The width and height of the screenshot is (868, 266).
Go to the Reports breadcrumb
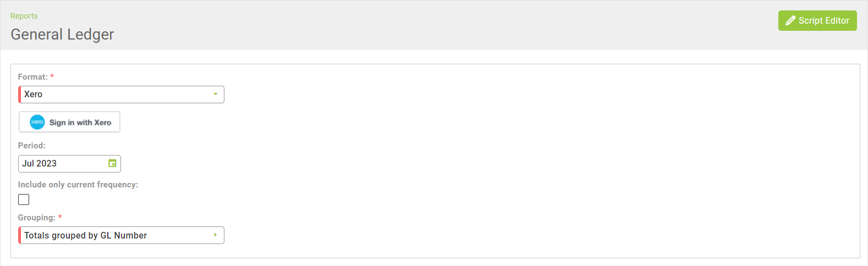pyautogui.click(x=24, y=16)
